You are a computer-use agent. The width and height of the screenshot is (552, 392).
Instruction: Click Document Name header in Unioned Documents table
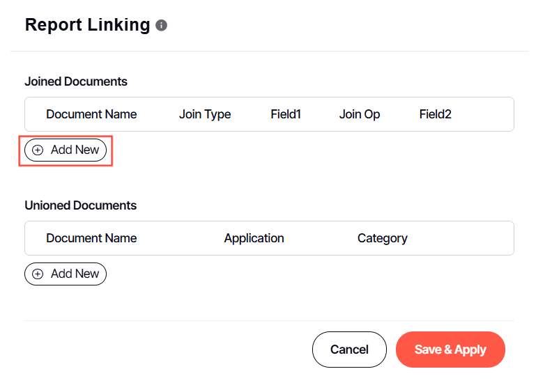91,238
